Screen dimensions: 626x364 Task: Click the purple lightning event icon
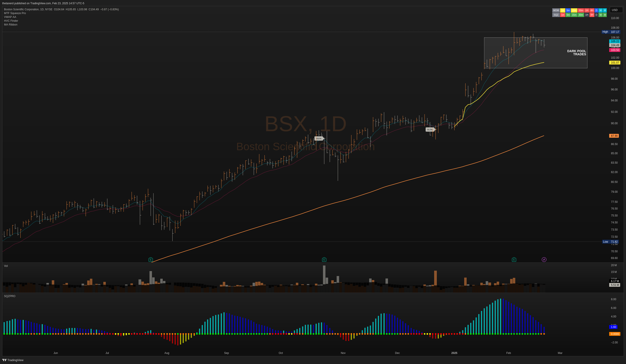[x=544, y=259]
